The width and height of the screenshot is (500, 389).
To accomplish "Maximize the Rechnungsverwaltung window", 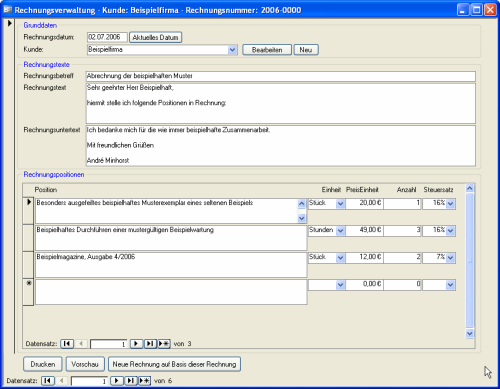I will 477,10.
